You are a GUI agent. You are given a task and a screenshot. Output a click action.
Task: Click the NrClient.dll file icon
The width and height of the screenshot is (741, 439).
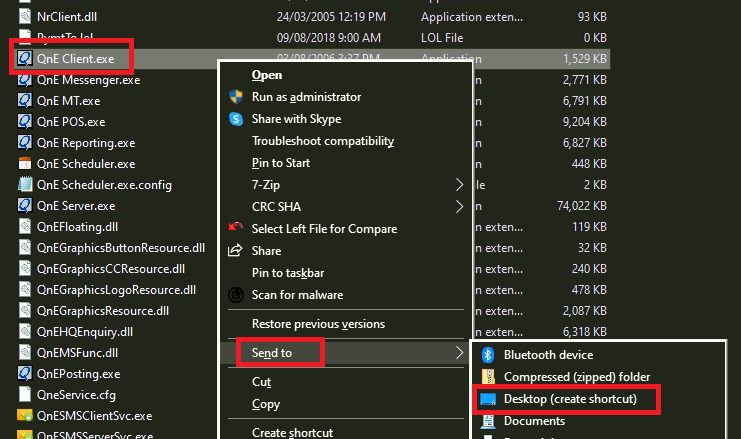25,17
